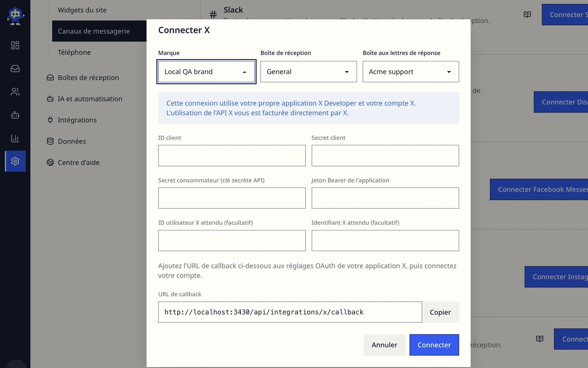This screenshot has width=588, height=368.
Task: Open the dashboard grid icon
Action: pos(15,46)
